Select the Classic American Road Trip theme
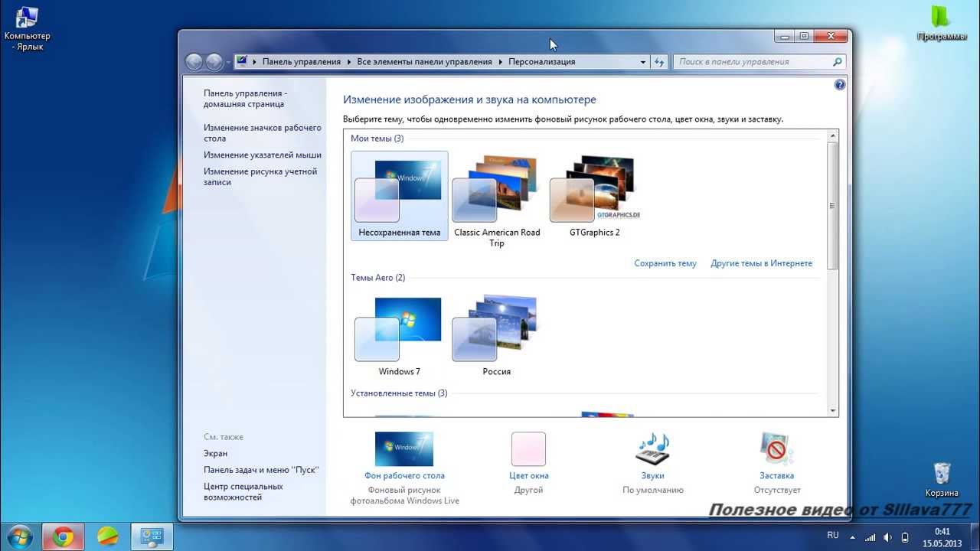The width and height of the screenshot is (980, 551). pos(497,201)
